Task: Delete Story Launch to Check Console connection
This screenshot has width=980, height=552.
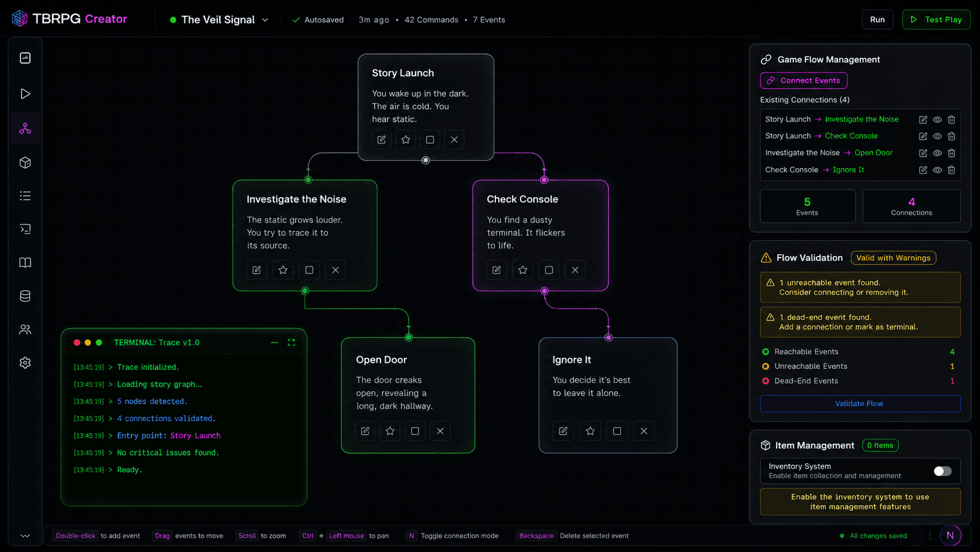Action: click(x=951, y=136)
